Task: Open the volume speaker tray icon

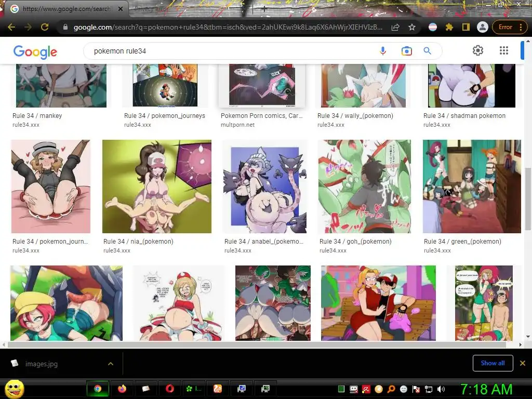Action: tap(441, 389)
